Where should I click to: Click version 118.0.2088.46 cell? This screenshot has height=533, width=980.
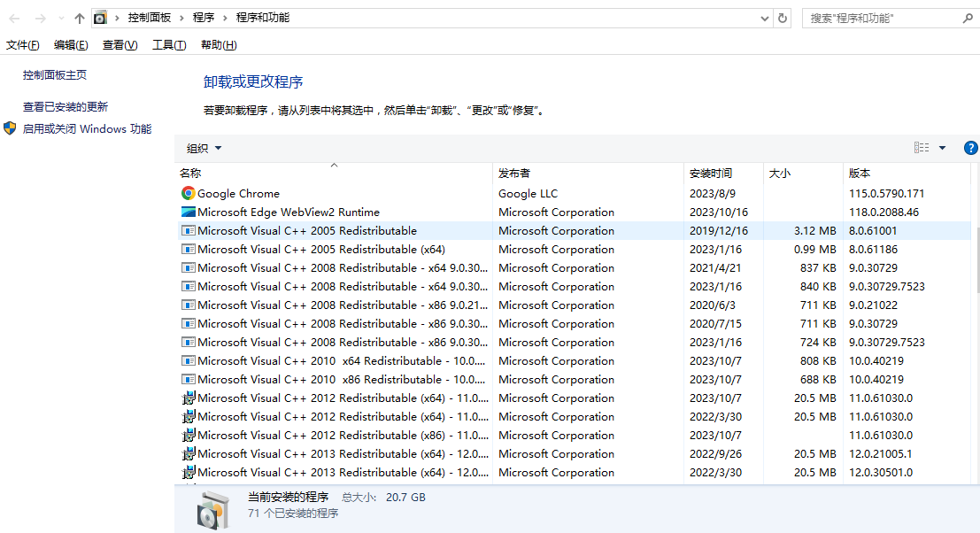[884, 212]
